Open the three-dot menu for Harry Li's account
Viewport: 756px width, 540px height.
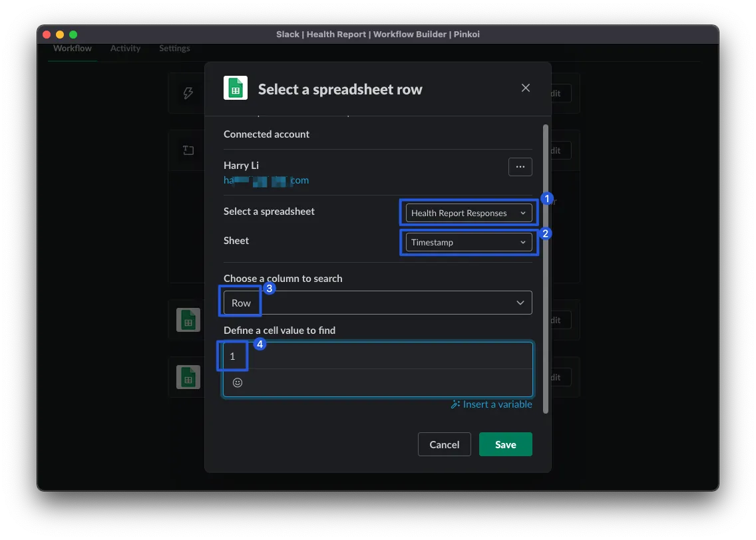click(520, 167)
